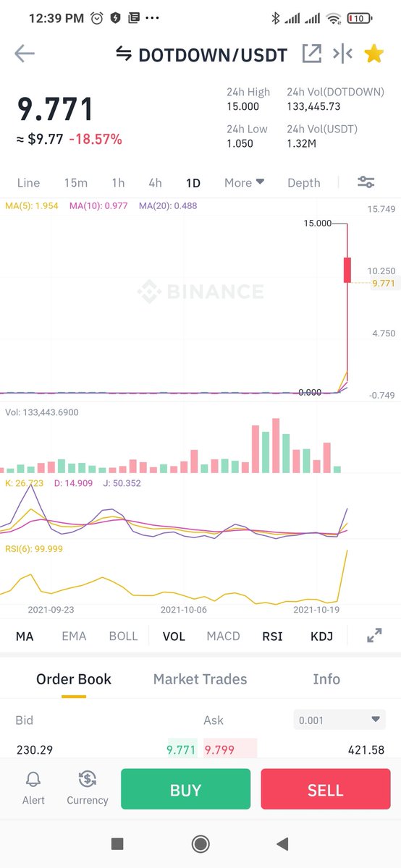Tap the 230.29 bid quantity
This screenshot has height=868, width=401.
[34, 750]
